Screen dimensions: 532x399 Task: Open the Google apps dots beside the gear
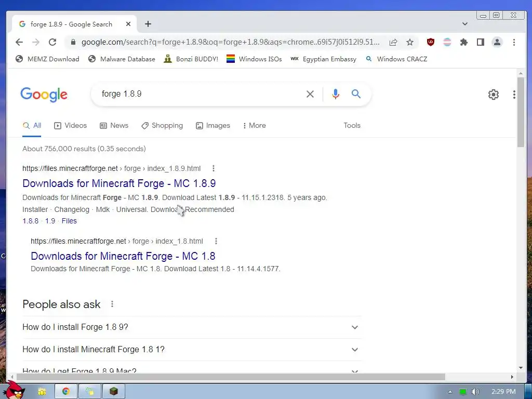[x=514, y=95]
